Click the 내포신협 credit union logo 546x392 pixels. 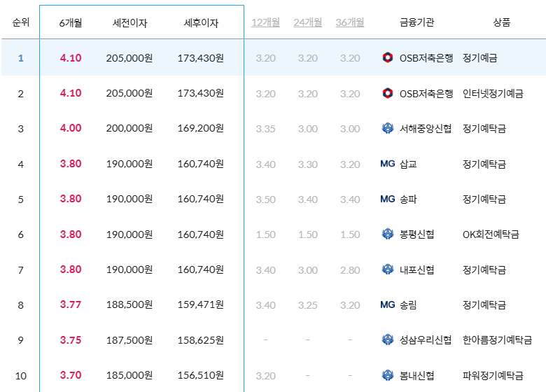tap(388, 269)
